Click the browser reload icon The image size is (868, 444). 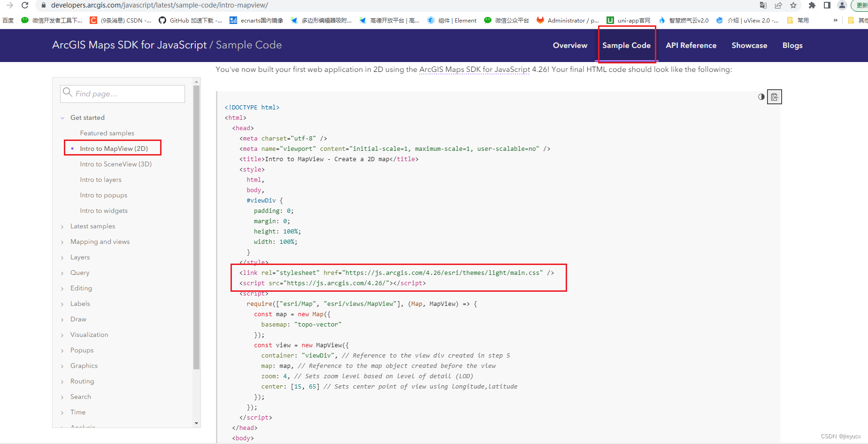click(x=25, y=5)
